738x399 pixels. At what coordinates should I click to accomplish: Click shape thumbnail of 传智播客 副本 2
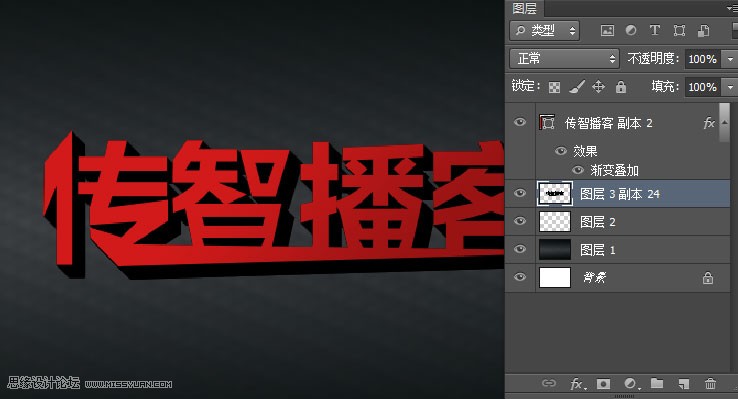[547, 122]
